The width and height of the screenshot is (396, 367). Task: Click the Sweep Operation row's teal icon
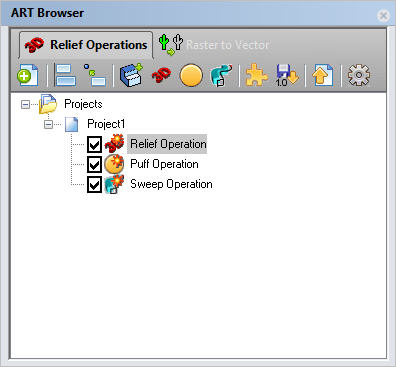point(114,184)
